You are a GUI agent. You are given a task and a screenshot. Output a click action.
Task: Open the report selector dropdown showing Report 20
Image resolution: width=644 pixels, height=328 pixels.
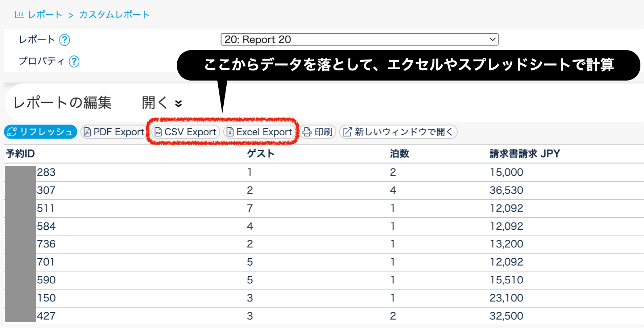coord(359,40)
